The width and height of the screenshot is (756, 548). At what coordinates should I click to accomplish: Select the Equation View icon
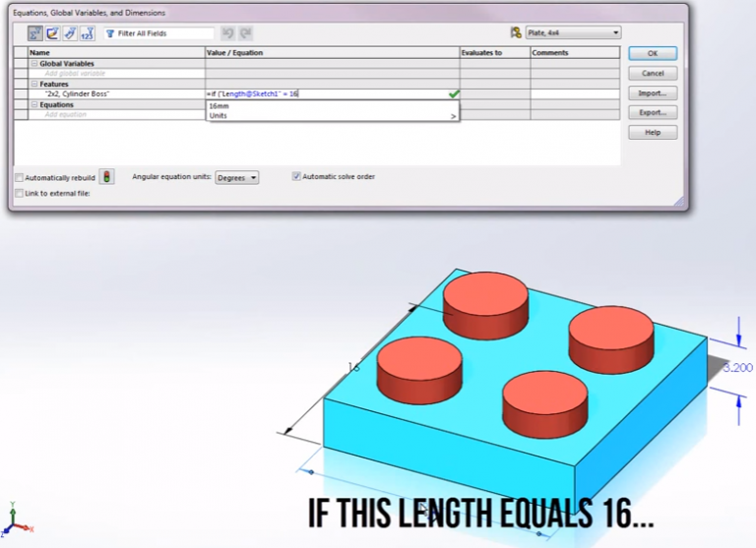click(x=35, y=33)
